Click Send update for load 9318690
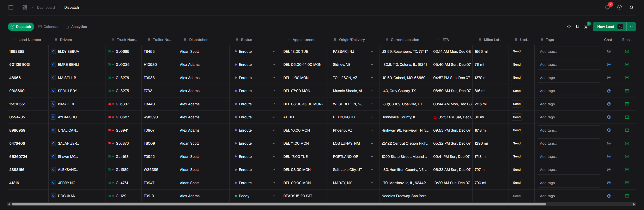The height and width of the screenshot is (210, 644). click(516, 91)
